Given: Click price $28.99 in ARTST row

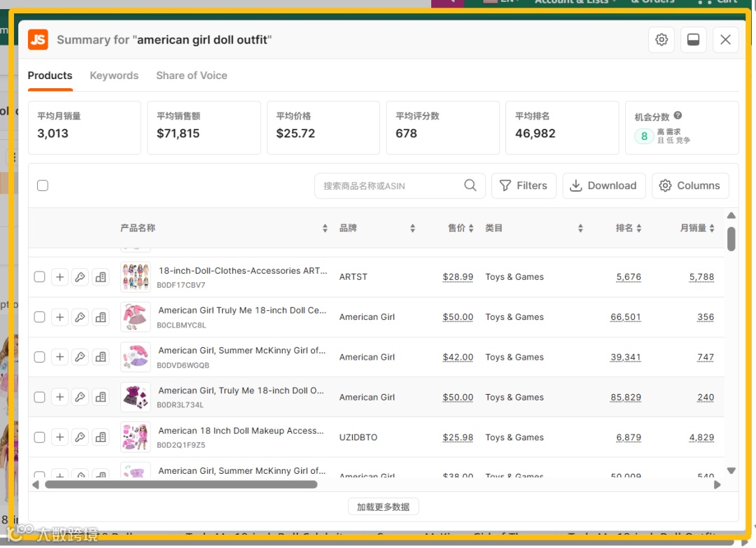Looking at the screenshot, I should point(458,277).
